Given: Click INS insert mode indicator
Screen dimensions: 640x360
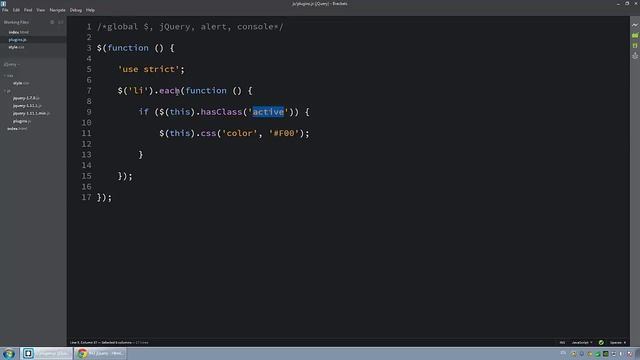Looking at the screenshot, I should tap(562, 342).
